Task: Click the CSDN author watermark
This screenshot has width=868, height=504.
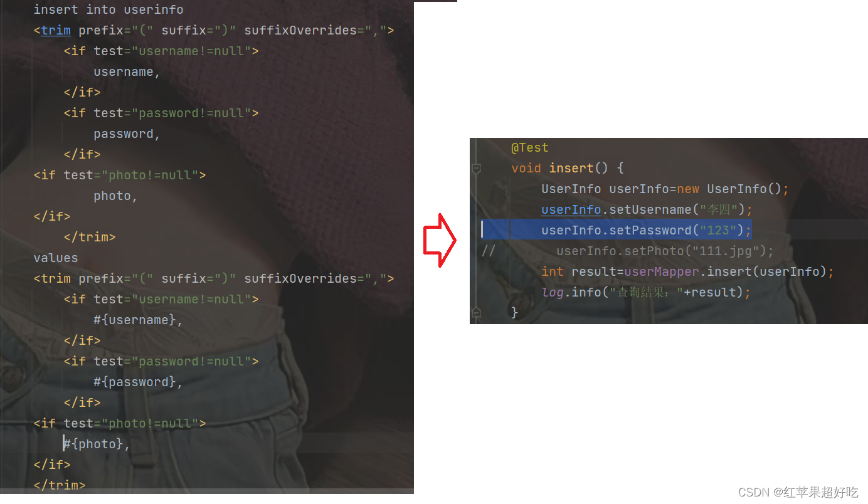Action: coord(798,492)
